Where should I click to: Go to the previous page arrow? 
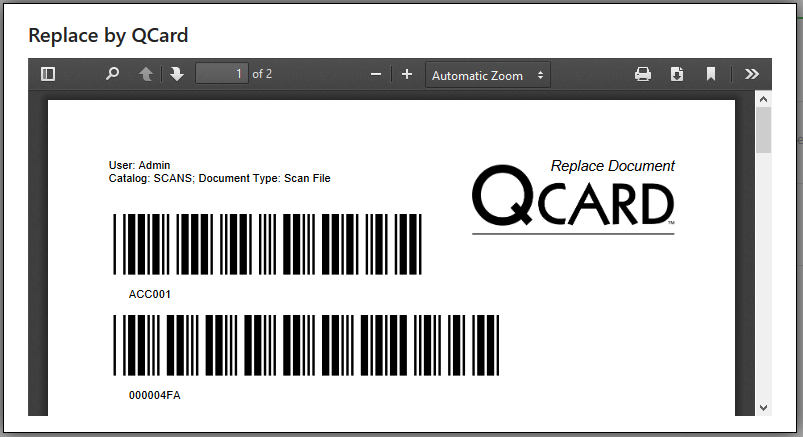point(146,74)
